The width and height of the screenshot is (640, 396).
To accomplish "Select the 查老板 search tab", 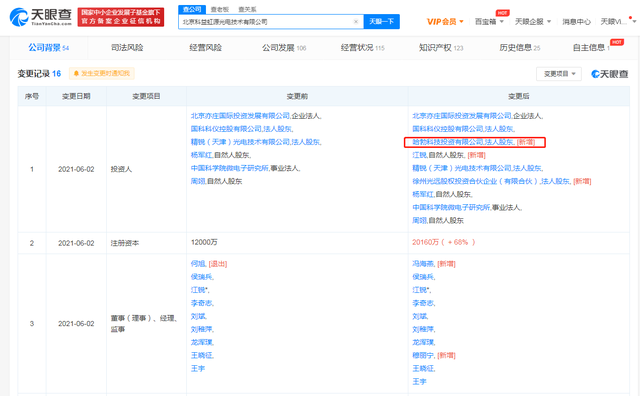I will (220, 9).
